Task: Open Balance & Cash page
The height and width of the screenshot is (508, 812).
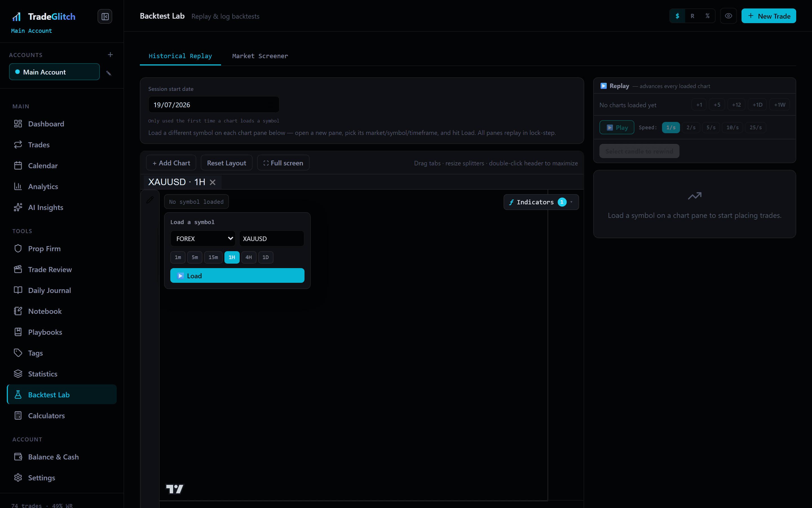Action: coord(62,457)
